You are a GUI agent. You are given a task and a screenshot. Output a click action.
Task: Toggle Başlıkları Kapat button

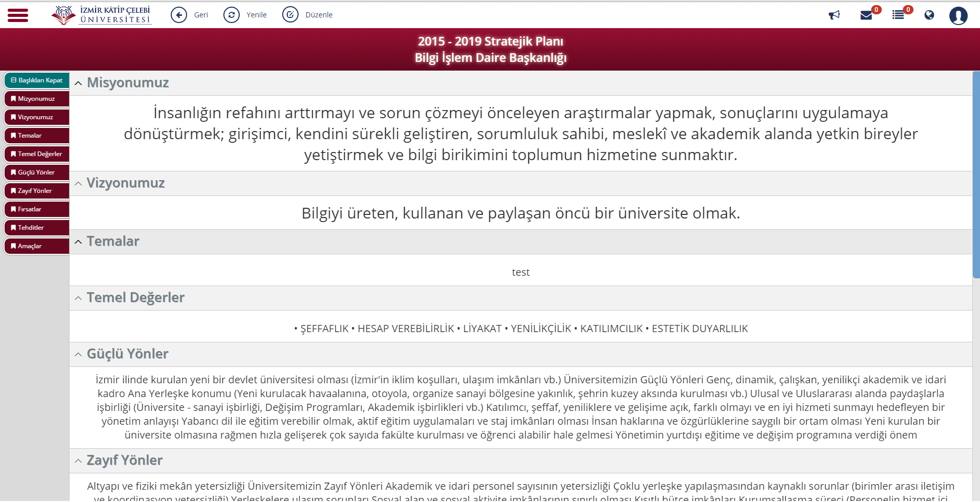click(37, 80)
